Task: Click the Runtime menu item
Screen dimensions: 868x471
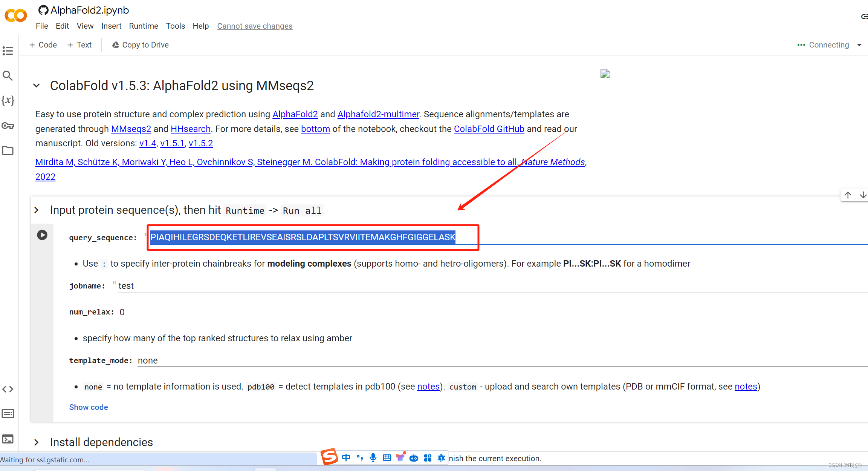Action: pyautogui.click(x=144, y=26)
